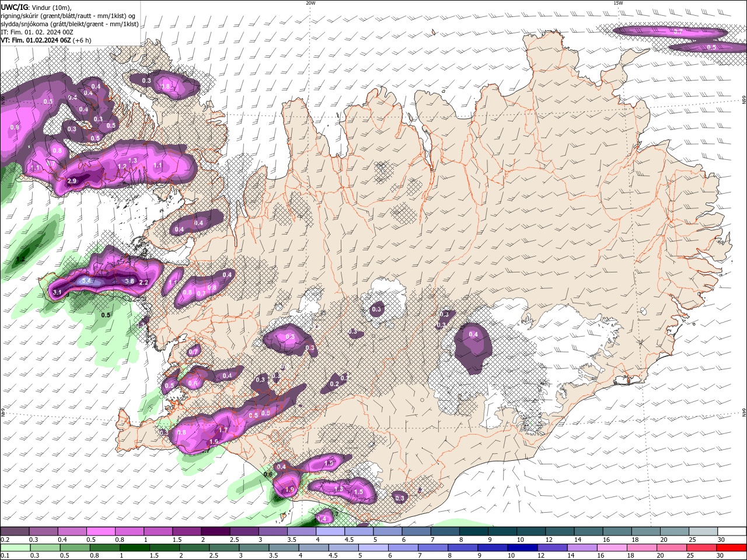Image resolution: width=747 pixels, height=560 pixels.
Task: Click the deep navy blue 10–12 swatch in rain legend
Action: pos(522,548)
